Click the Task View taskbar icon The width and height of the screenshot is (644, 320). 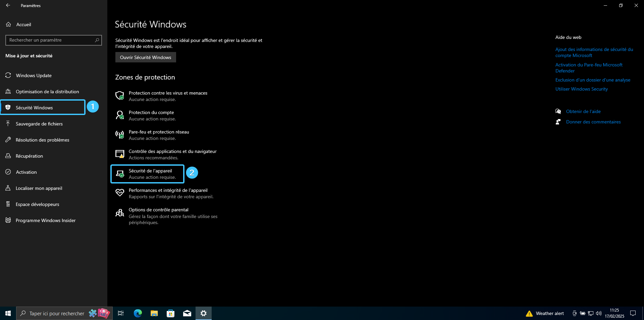click(121, 313)
